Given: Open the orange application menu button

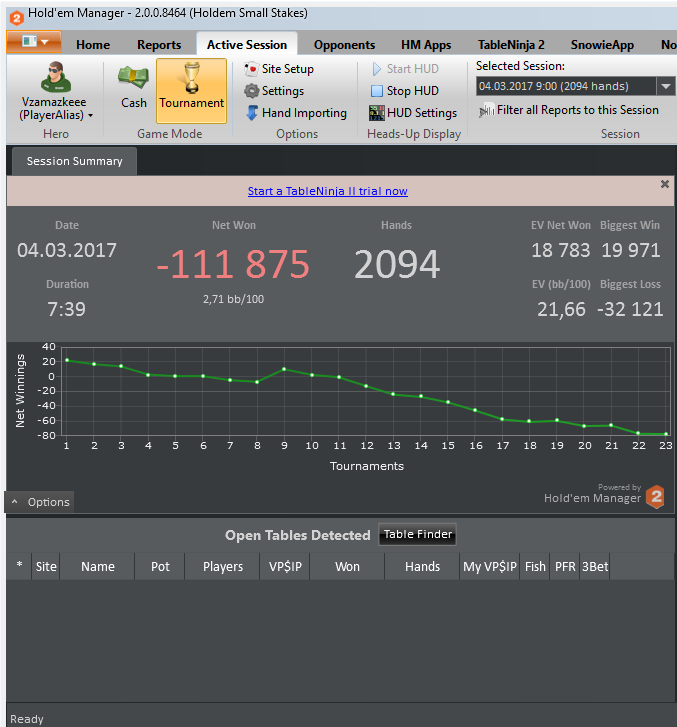Looking at the screenshot, I should [34, 42].
